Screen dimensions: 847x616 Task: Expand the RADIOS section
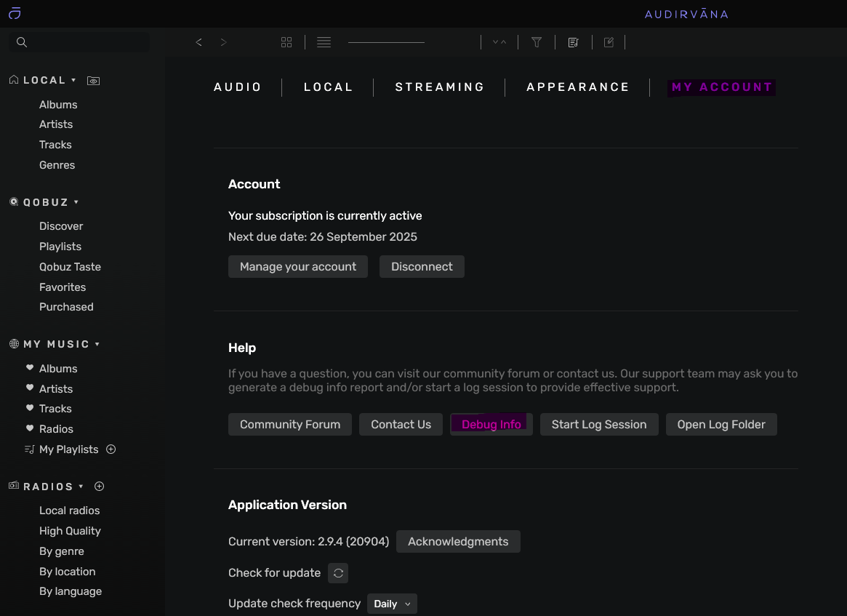(x=80, y=487)
